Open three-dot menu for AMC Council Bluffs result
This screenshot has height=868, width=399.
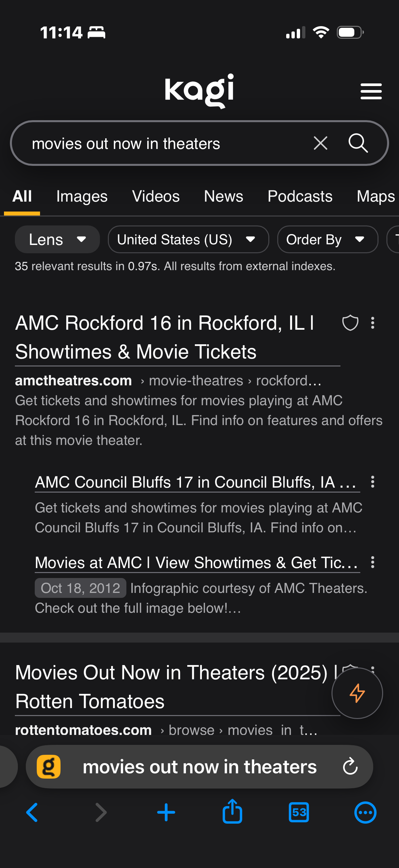[x=373, y=482]
